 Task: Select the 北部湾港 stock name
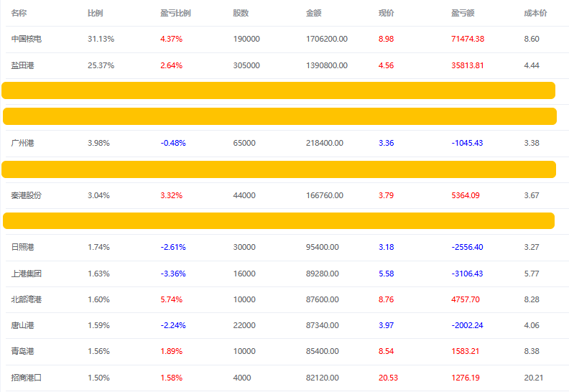click(x=27, y=299)
